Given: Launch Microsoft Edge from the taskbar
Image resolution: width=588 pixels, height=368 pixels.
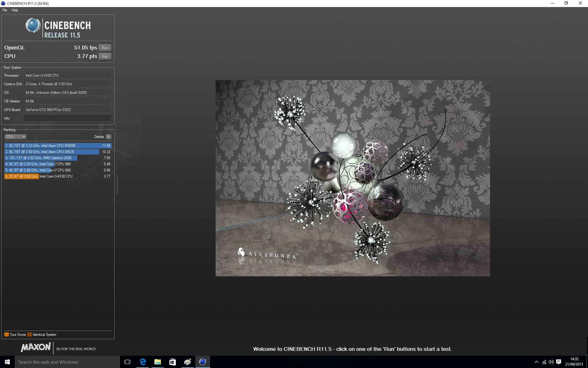Looking at the screenshot, I should pyautogui.click(x=143, y=362).
